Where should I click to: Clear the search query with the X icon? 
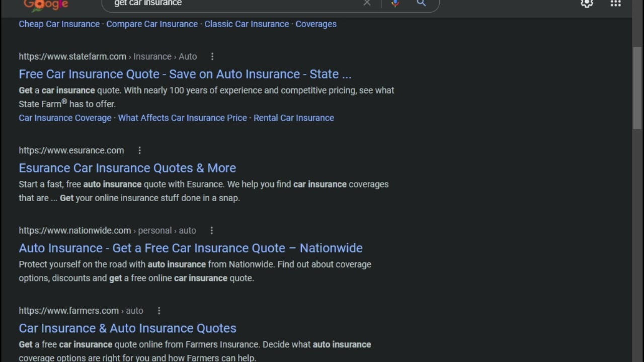pos(367,4)
